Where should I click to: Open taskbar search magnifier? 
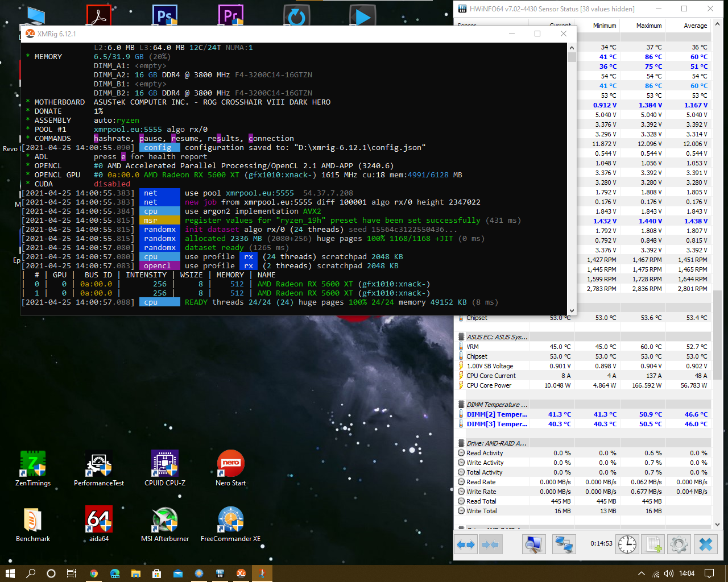click(x=31, y=573)
